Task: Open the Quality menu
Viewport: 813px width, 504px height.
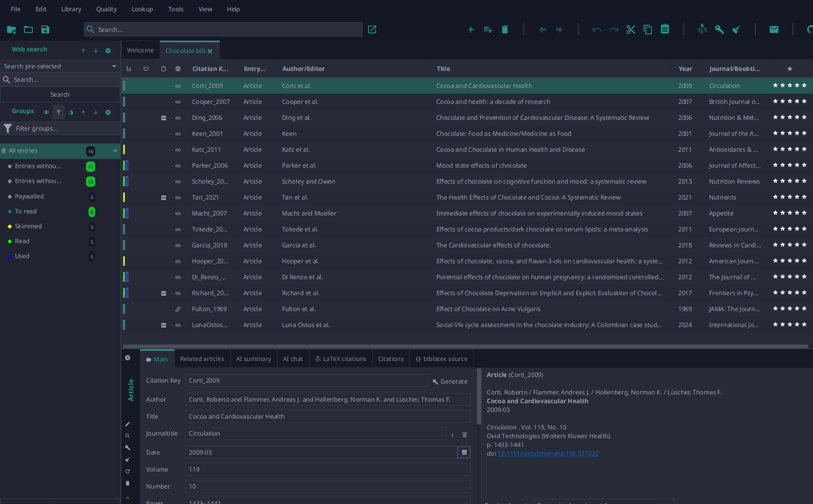Action: point(107,9)
